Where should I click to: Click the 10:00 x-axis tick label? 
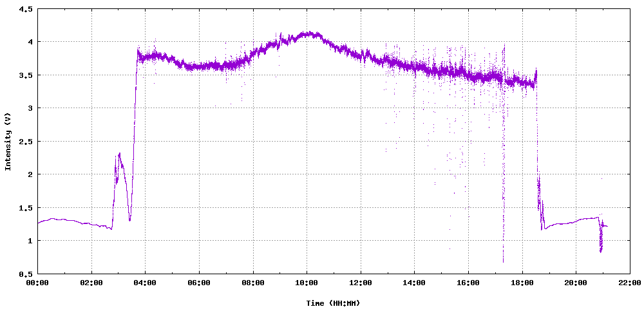click(307, 283)
